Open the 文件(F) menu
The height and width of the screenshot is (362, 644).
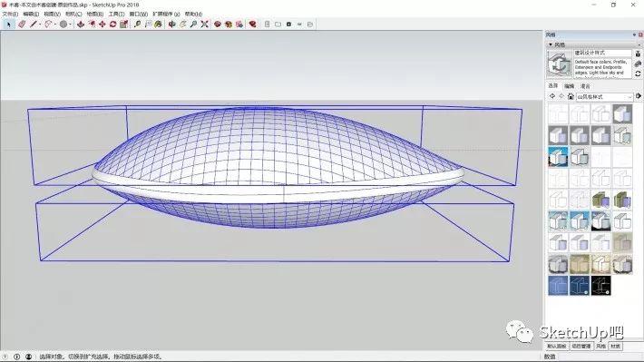[10, 14]
